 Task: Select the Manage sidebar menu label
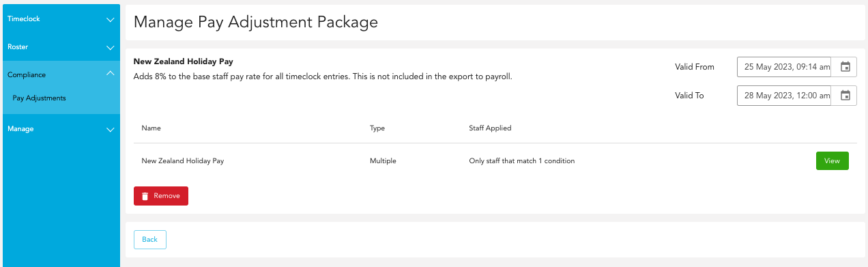coord(20,128)
